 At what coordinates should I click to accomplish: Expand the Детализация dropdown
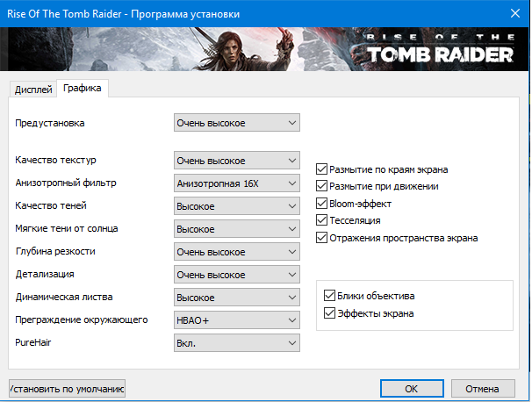[237, 275]
